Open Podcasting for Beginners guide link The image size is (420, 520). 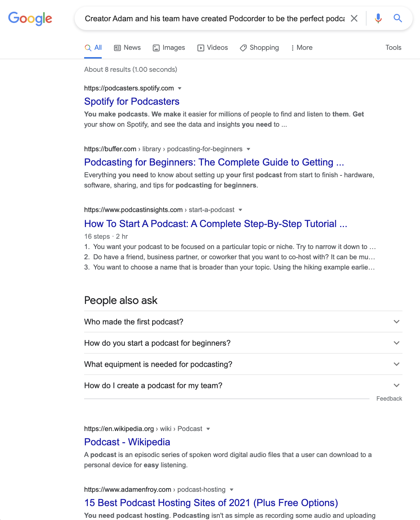click(214, 162)
